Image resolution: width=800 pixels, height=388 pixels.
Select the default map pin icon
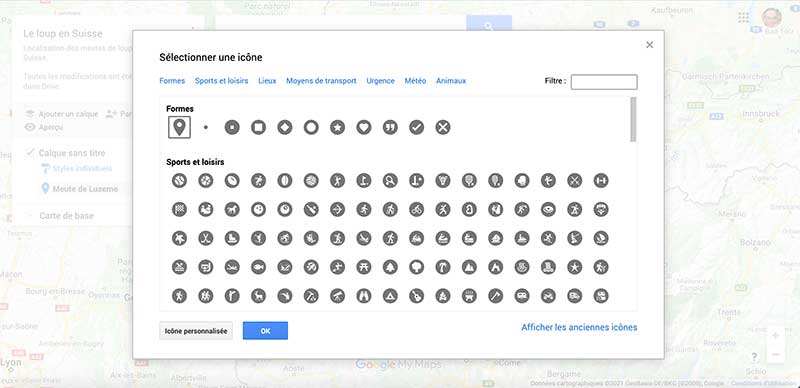pos(179,127)
